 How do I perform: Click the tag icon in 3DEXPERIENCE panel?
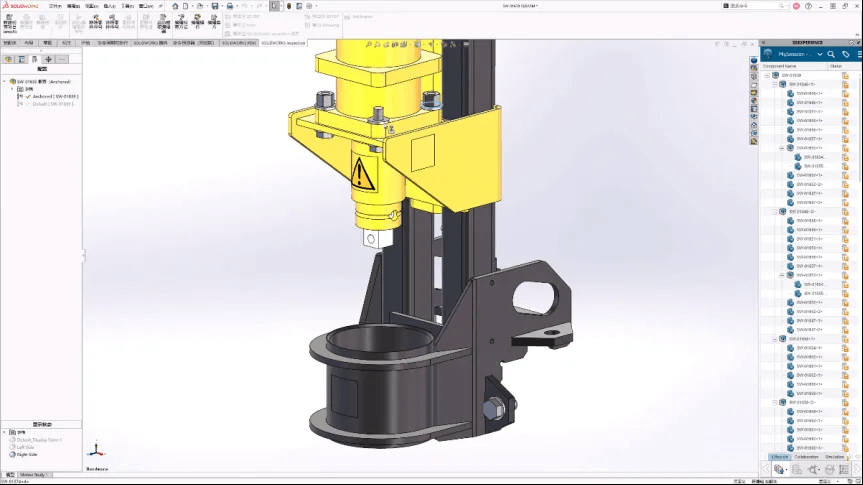coord(845,54)
